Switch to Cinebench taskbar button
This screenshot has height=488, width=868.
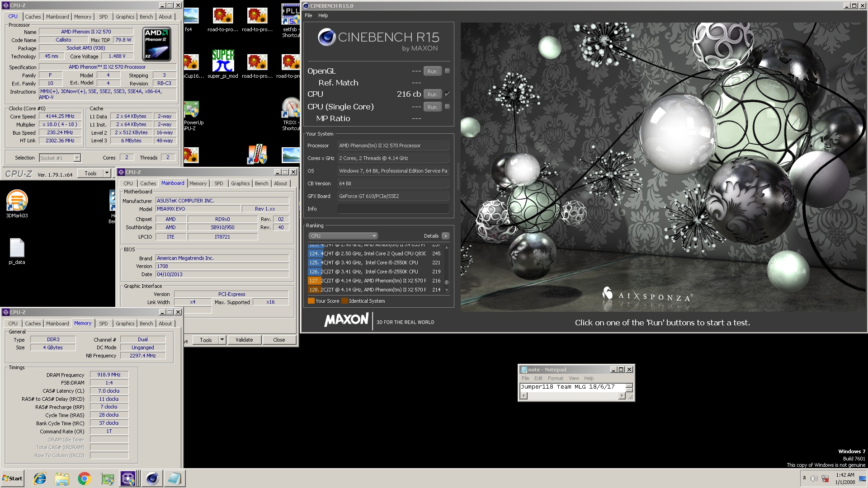(152, 479)
